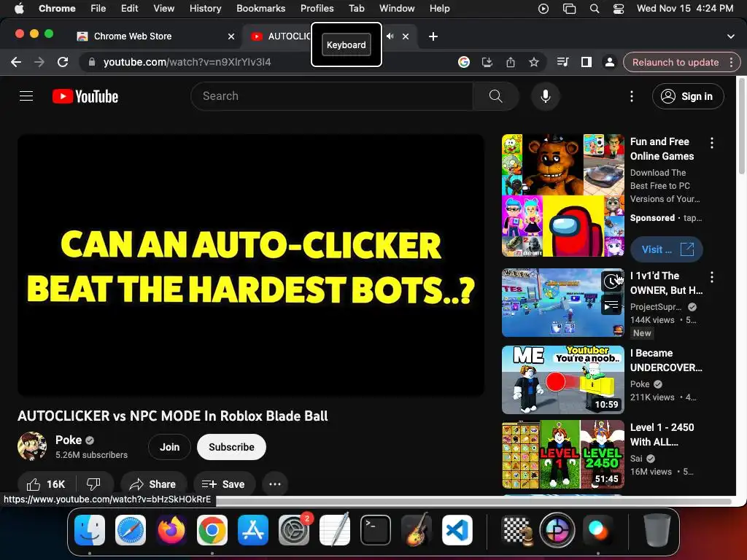Open Poke channel avatar
The width and height of the screenshot is (747, 560).
click(32, 446)
